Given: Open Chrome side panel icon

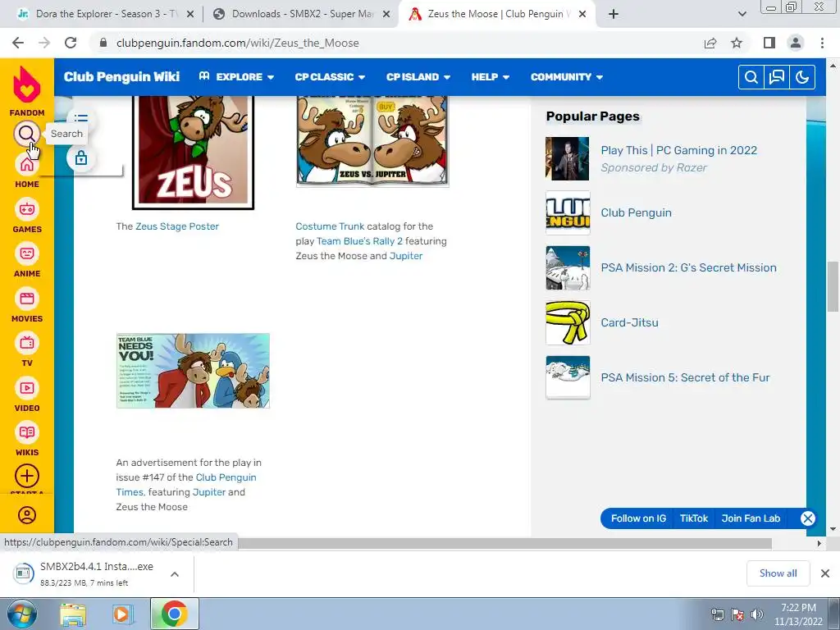Looking at the screenshot, I should (769, 43).
